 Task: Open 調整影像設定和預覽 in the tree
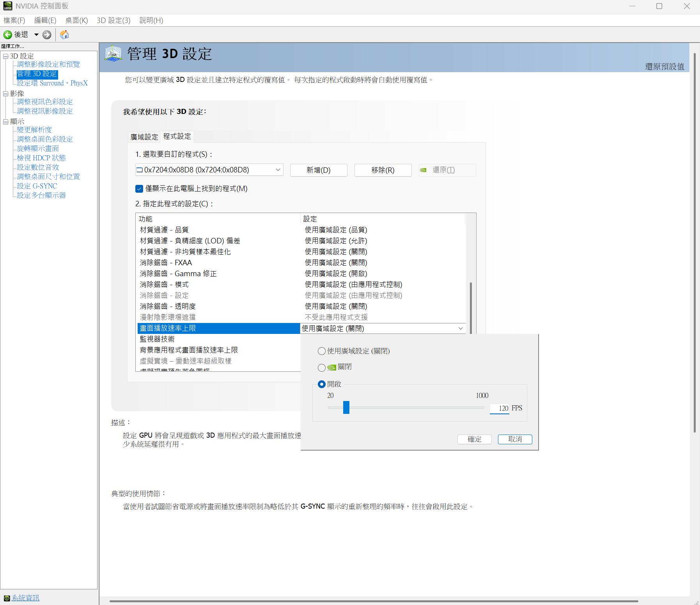(48, 64)
